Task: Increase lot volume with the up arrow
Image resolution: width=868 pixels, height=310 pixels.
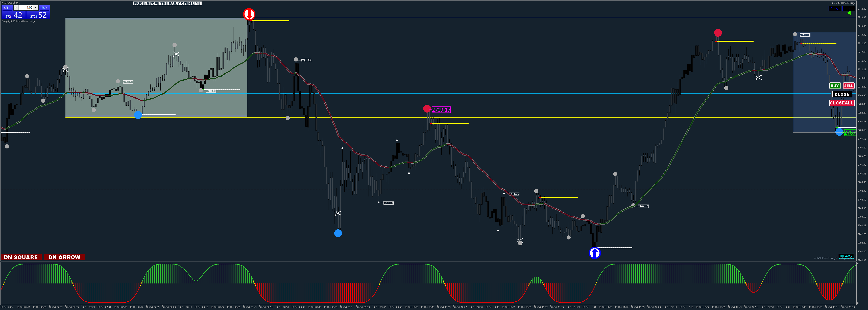Action: pyautogui.click(x=35, y=7)
